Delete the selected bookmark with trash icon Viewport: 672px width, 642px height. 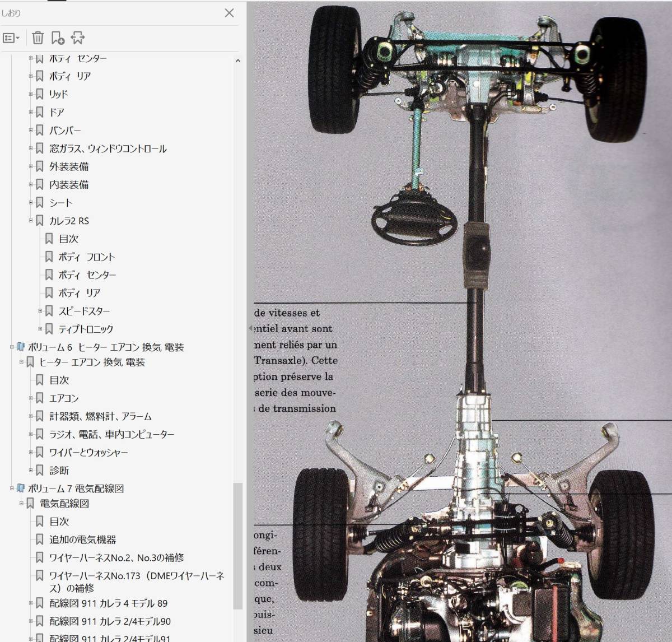tap(38, 38)
